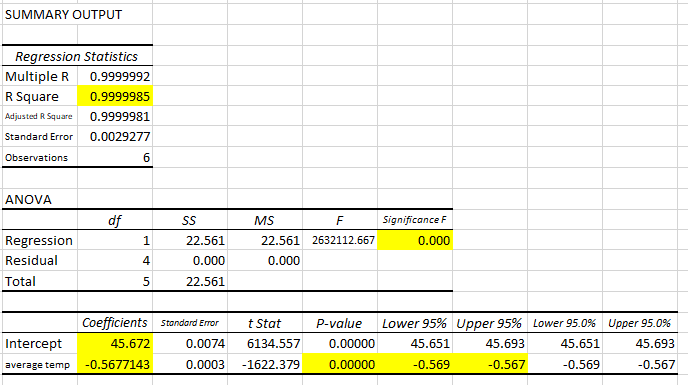
Task: Click the Significance F header cell
Action: click(x=415, y=220)
